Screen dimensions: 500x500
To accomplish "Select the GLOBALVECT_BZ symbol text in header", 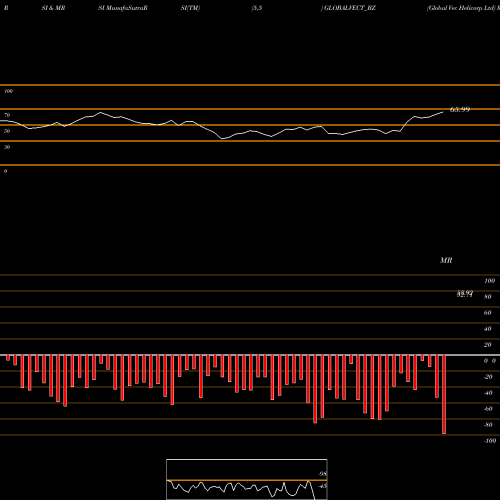I will tap(350, 8).
